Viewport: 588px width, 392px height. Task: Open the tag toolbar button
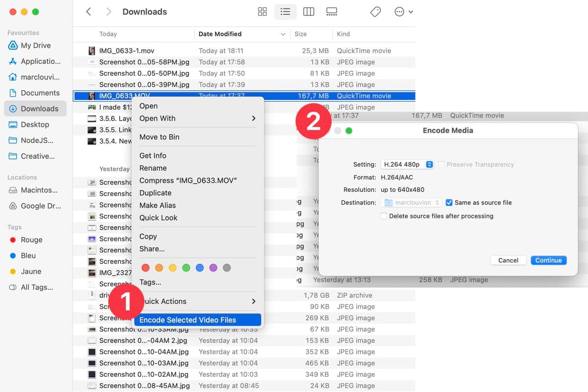(375, 12)
